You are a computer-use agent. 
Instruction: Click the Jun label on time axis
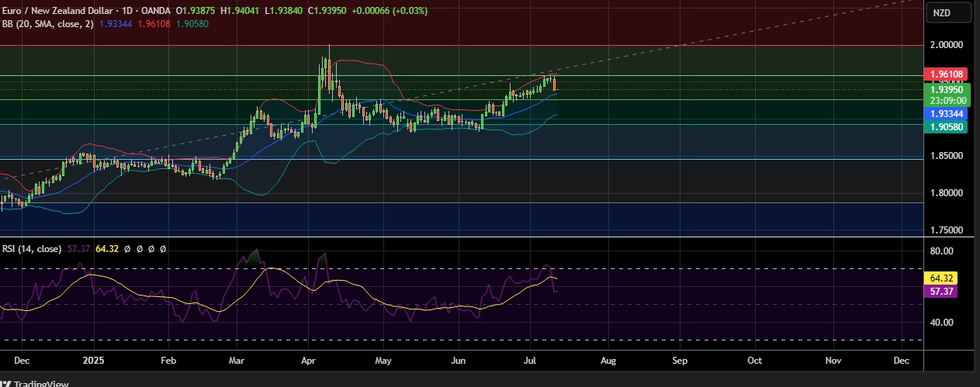pos(459,361)
